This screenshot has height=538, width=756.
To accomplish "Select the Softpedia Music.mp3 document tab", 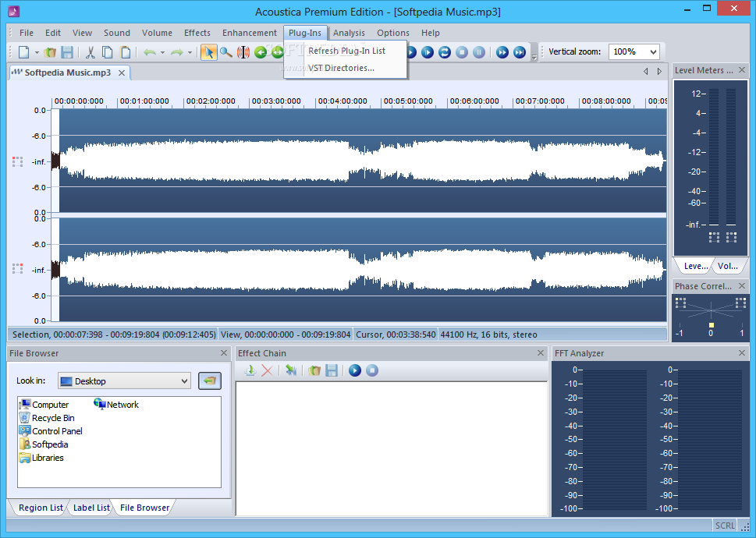I will click(x=68, y=73).
